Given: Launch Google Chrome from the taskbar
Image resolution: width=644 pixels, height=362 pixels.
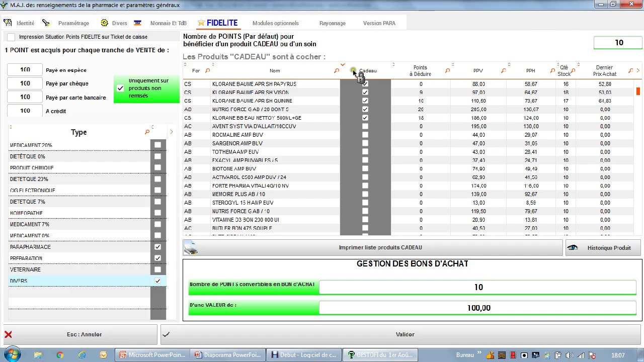Looking at the screenshot, I should 60,355.
